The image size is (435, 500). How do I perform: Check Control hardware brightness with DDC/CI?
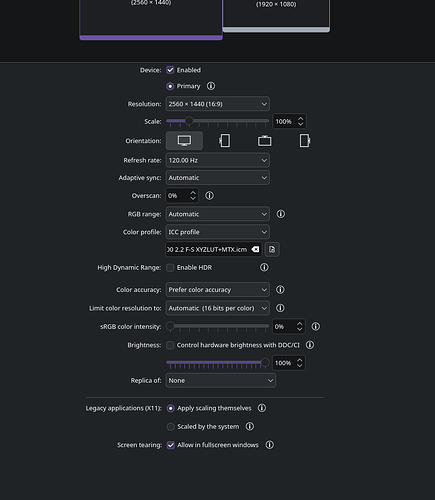pos(170,345)
